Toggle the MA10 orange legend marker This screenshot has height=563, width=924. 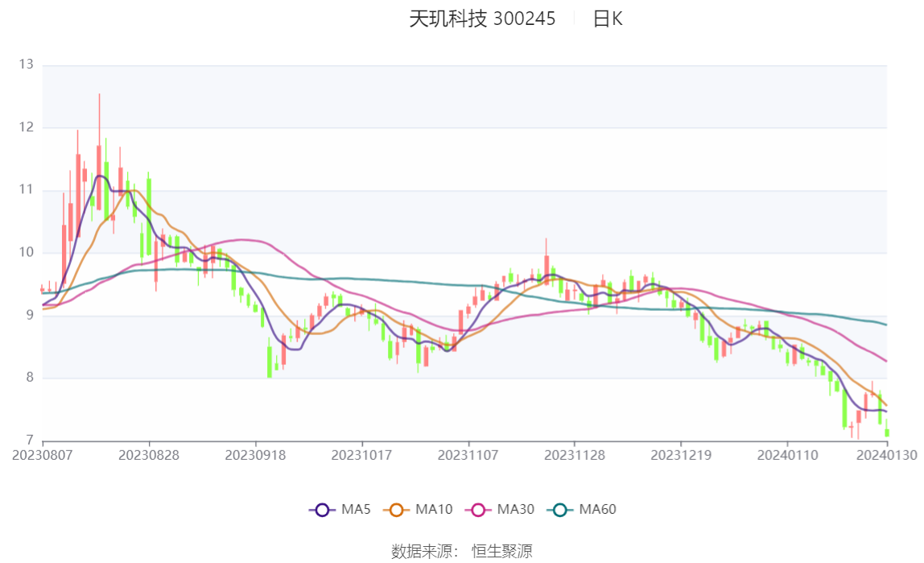point(396,510)
